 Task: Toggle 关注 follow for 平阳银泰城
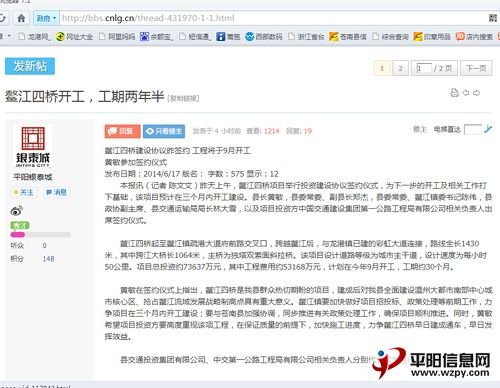click(23, 192)
